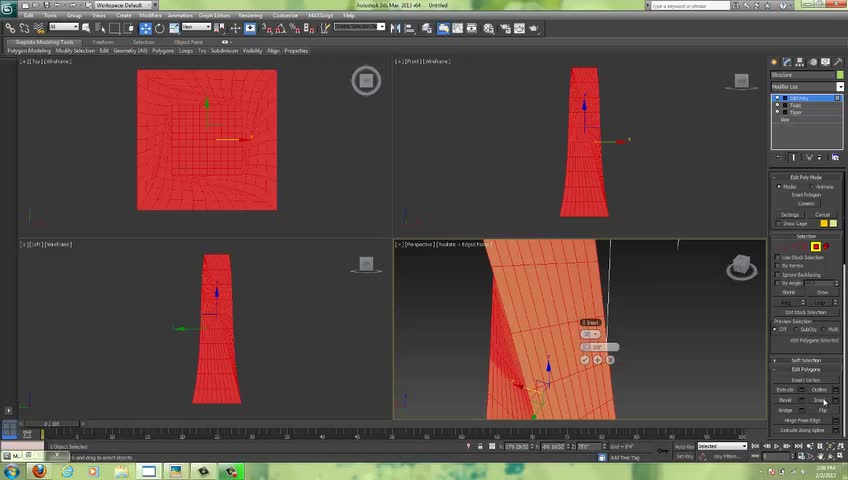Image resolution: width=848 pixels, height=480 pixels.
Task: Enable By Vertex checkbox
Action: [x=778, y=266]
